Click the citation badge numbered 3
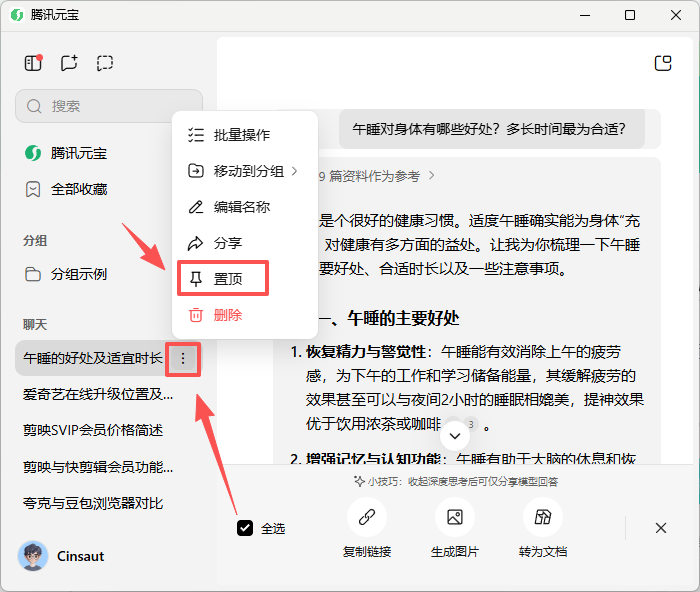 point(471,424)
